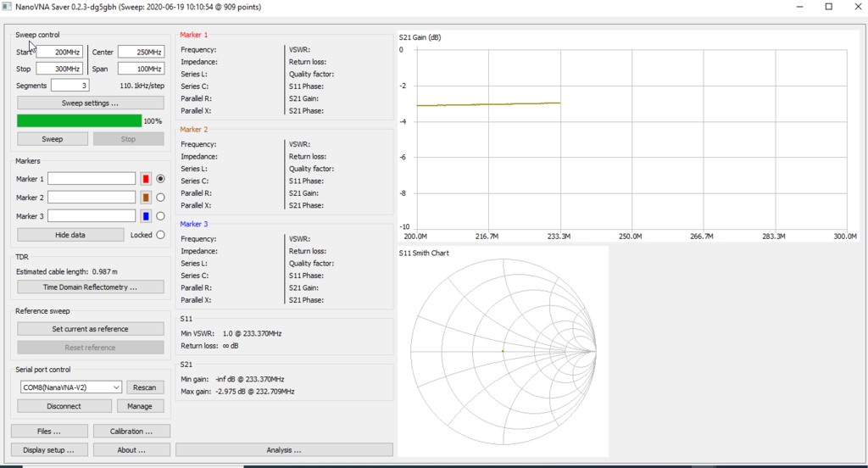Open Sweep settings dialog
The height and width of the screenshot is (468, 868).
90,103
